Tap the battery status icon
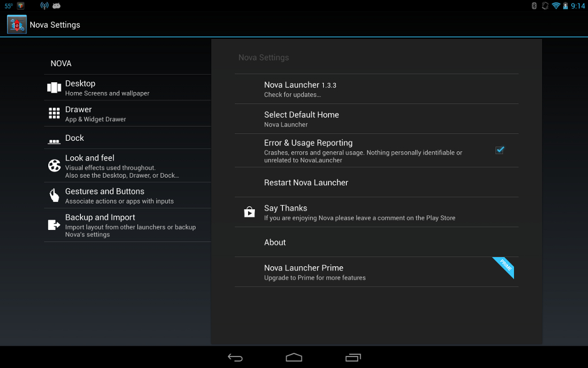 coord(565,6)
